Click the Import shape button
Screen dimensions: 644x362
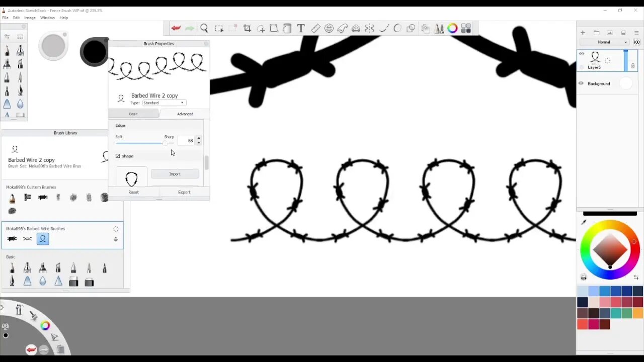click(x=175, y=174)
